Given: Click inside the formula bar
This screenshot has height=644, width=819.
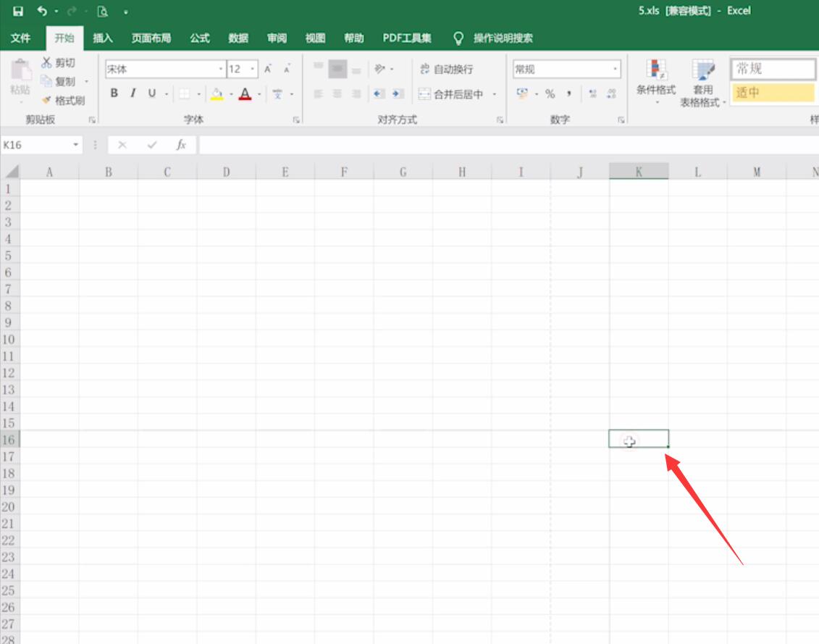Looking at the screenshot, I should (x=508, y=145).
